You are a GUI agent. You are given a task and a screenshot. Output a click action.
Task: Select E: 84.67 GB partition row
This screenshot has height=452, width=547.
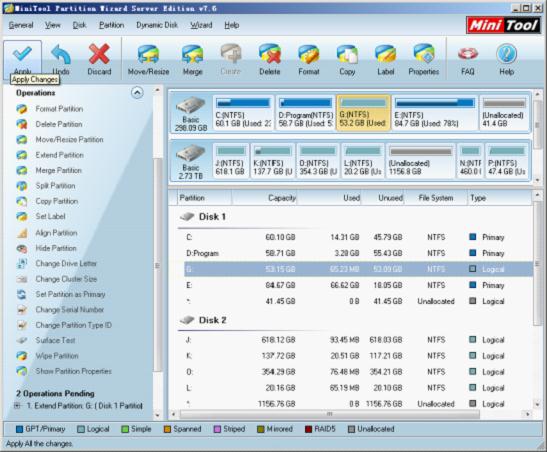click(x=358, y=285)
